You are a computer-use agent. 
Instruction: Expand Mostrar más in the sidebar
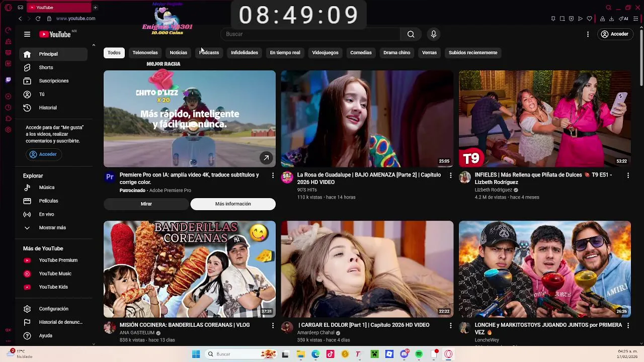click(x=53, y=228)
